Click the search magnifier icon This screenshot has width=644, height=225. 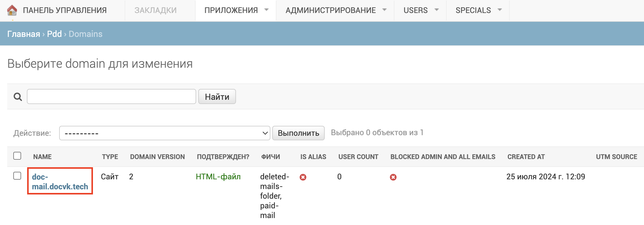tap(18, 97)
